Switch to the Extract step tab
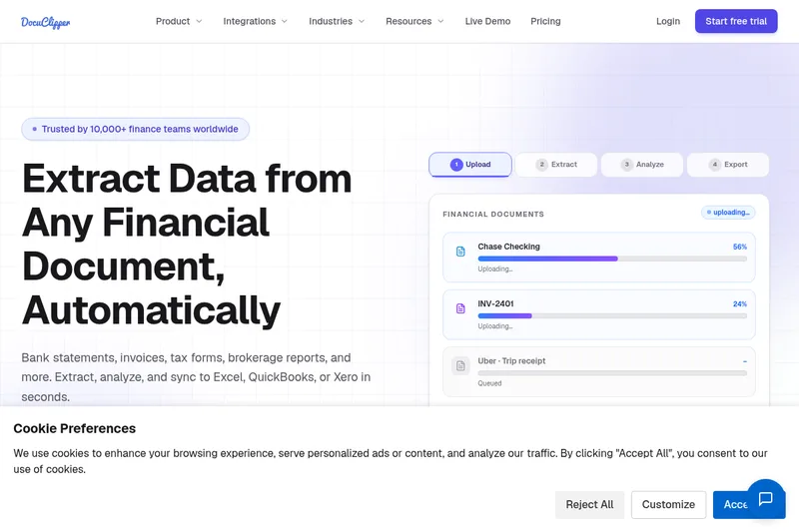 coord(556,165)
